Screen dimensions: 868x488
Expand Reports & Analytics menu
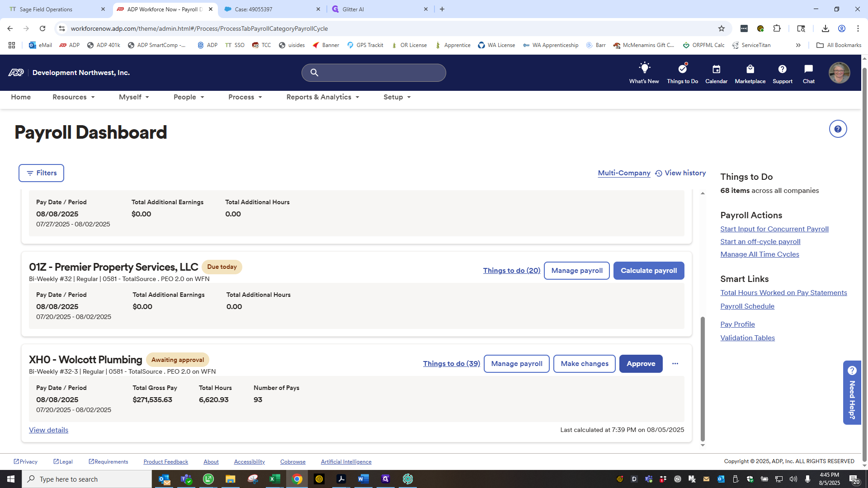[x=323, y=97]
